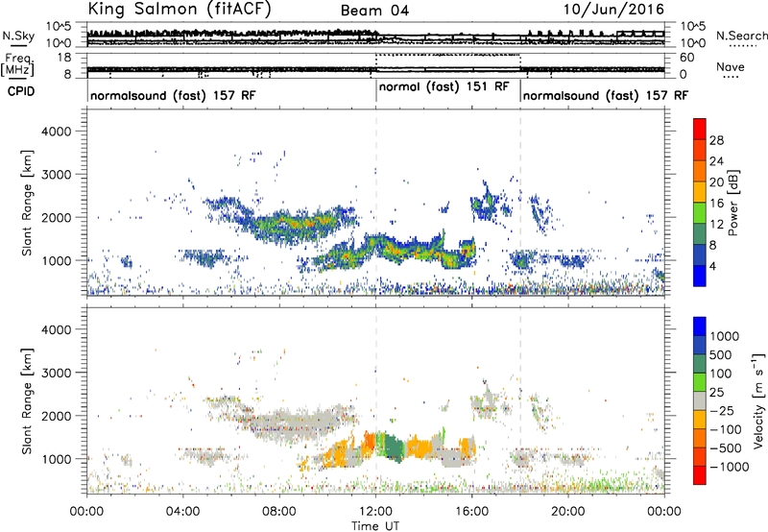Click the 'Slant Range [km]' label of the velocity panel
This screenshot has height=532, width=768.
pos(27,400)
